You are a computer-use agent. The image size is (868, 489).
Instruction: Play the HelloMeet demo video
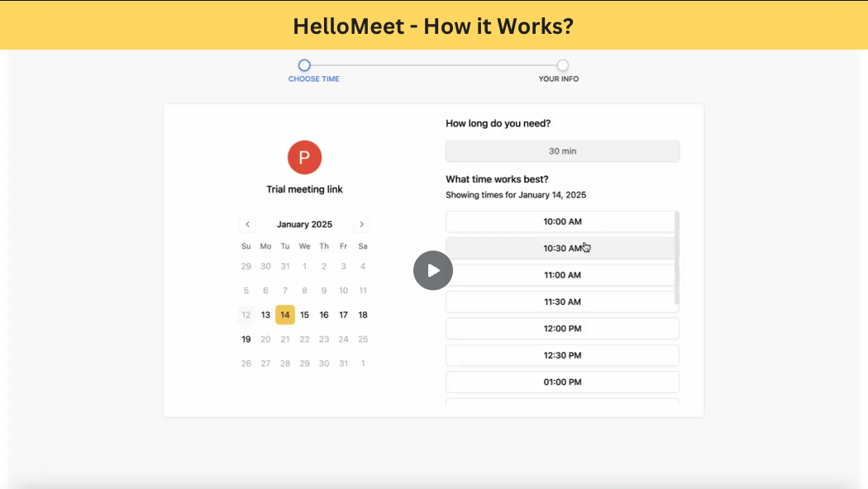click(x=433, y=270)
